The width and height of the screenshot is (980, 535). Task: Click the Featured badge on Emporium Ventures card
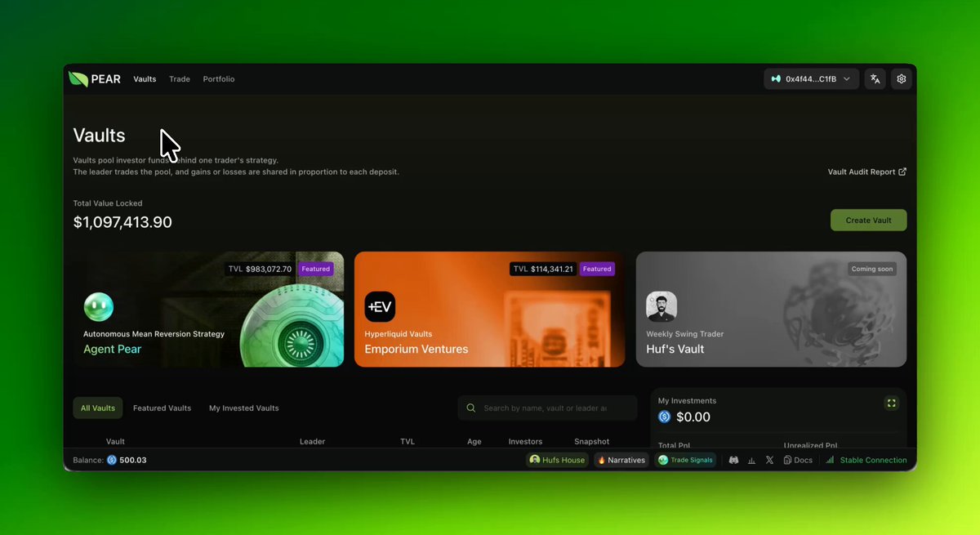point(597,269)
